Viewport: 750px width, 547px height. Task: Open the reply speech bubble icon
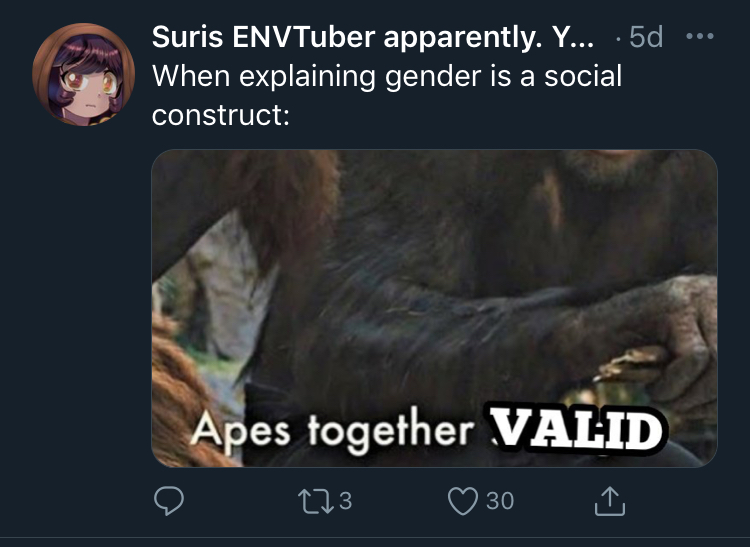tap(169, 501)
